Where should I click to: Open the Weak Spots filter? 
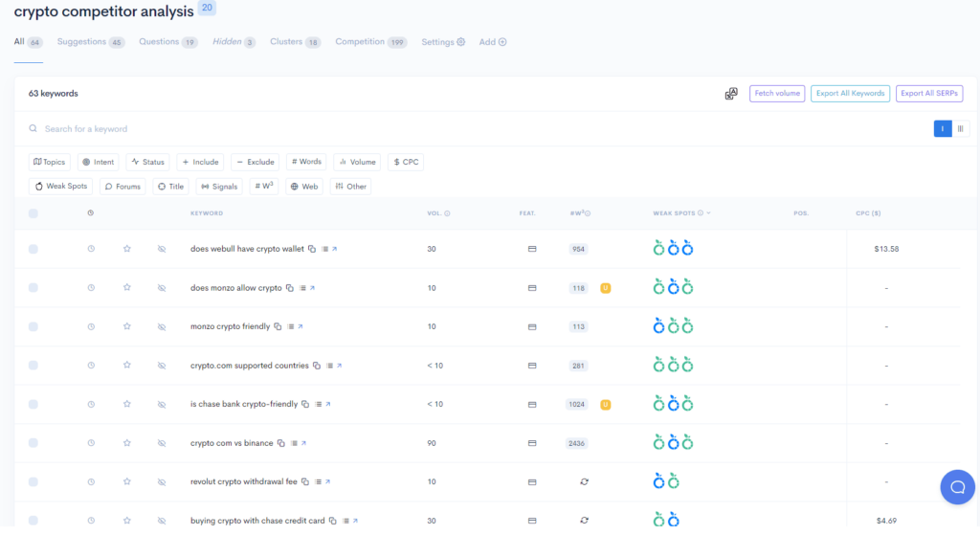click(60, 187)
